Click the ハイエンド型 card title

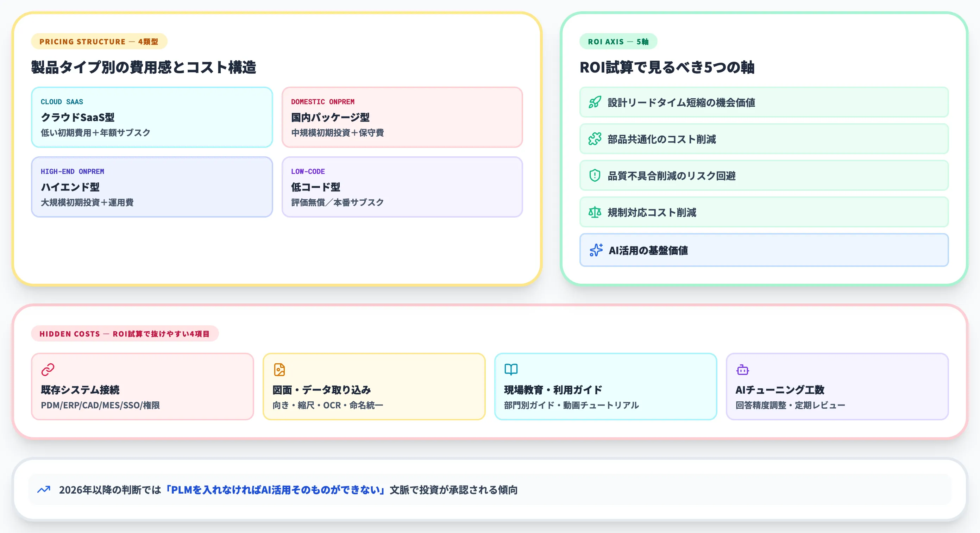point(70,187)
